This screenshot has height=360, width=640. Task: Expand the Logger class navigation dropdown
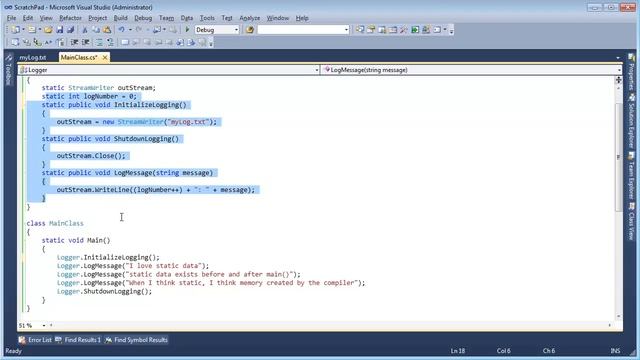click(317, 70)
